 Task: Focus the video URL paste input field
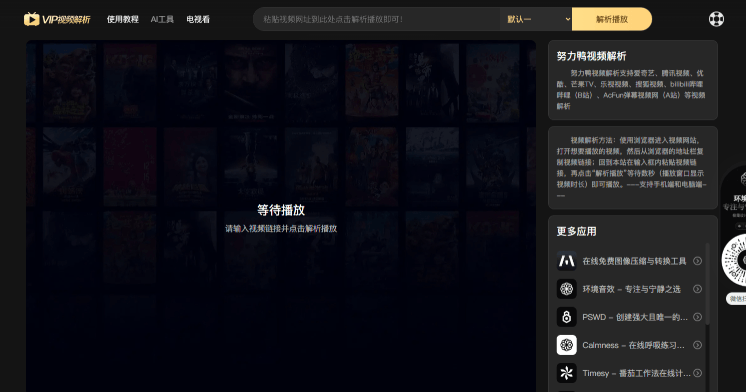point(377,19)
